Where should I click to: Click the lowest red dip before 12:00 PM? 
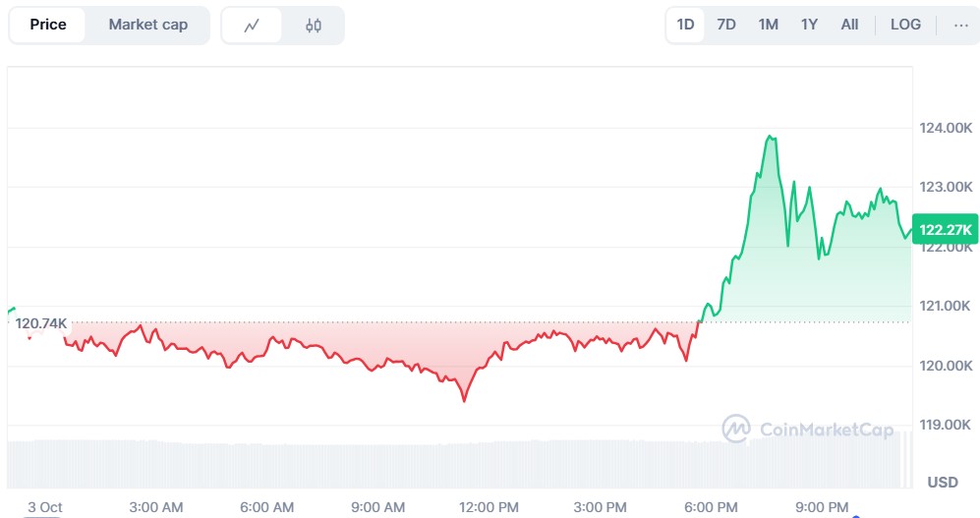(464, 400)
